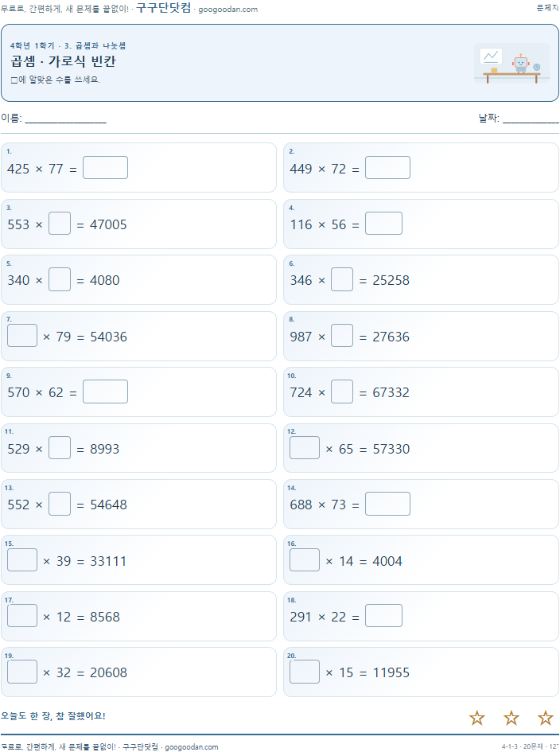Image resolution: width=560 pixels, height=752 pixels.
Task: Click the number 570 in problem 9
Action: click(x=18, y=392)
